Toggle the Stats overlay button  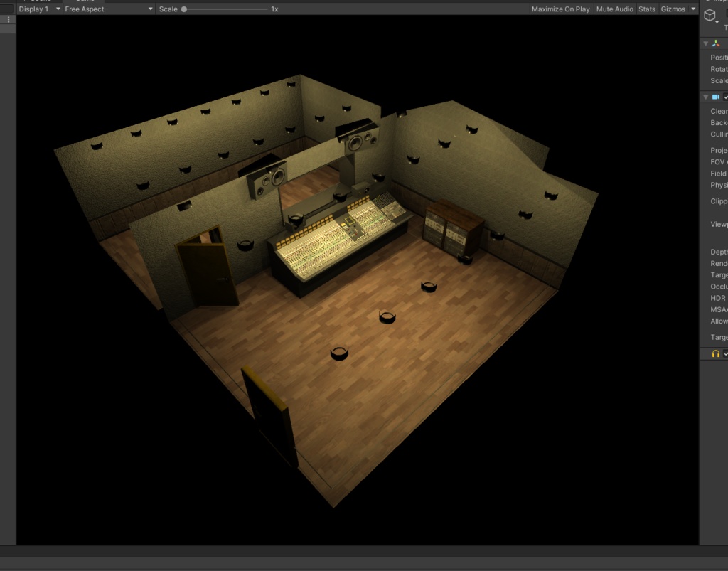point(646,9)
